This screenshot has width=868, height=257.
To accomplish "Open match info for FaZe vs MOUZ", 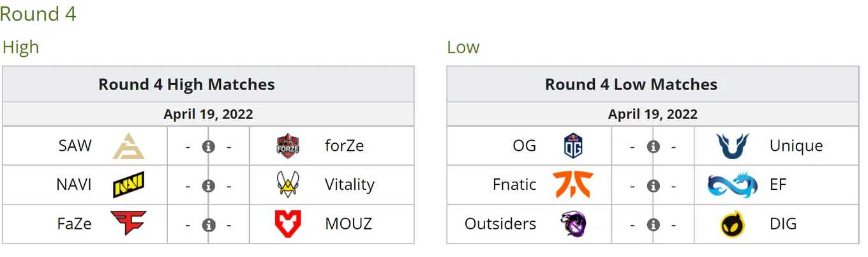I will pyautogui.click(x=208, y=225).
